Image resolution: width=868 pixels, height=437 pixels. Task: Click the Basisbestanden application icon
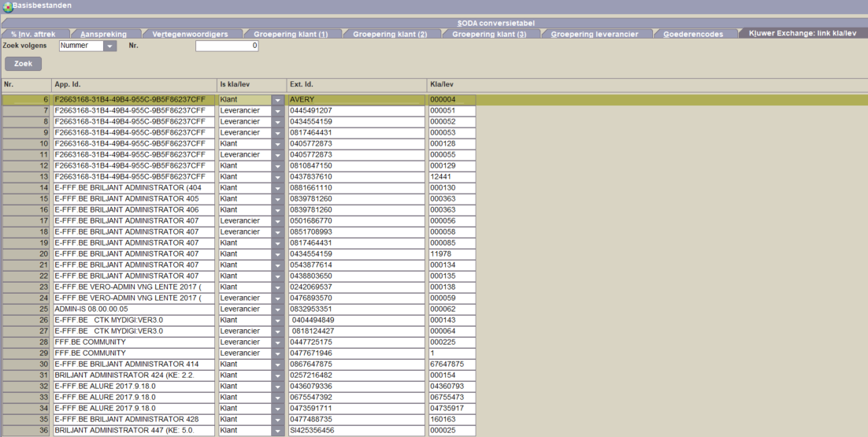tap(7, 6)
